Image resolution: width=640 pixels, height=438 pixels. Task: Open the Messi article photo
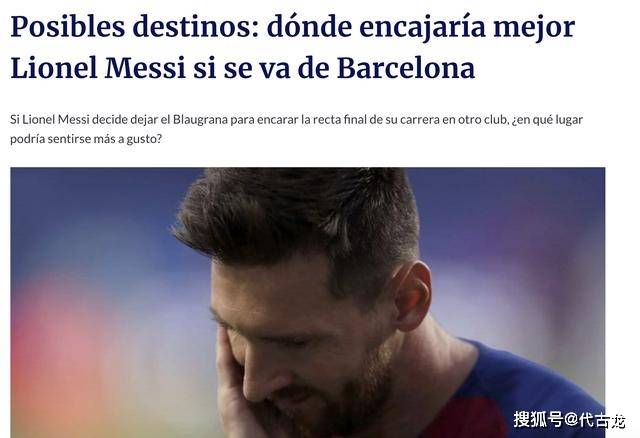308,302
